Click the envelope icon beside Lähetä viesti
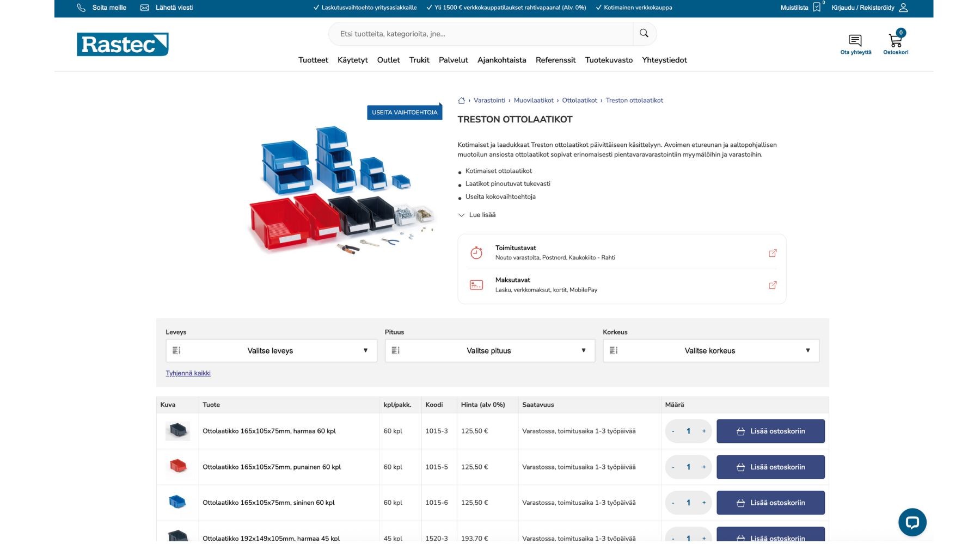This screenshot has height=544, width=980. (144, 8)
